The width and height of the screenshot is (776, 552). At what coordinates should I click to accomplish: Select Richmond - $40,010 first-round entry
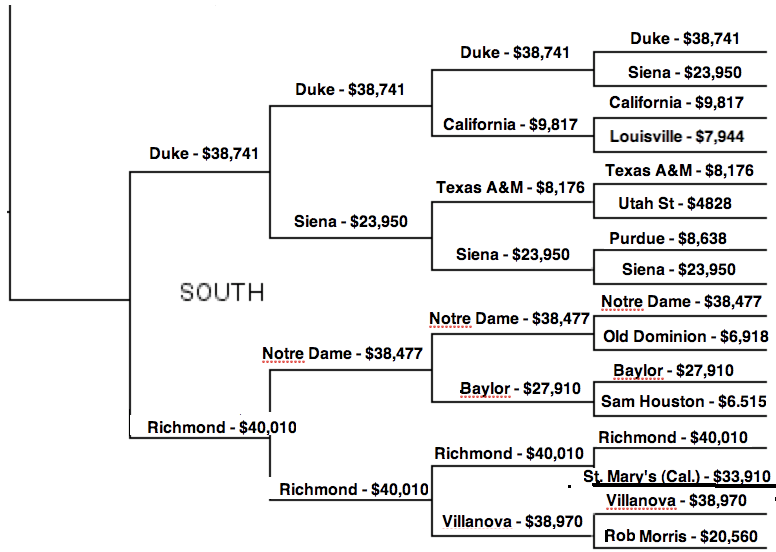(673, 438)
